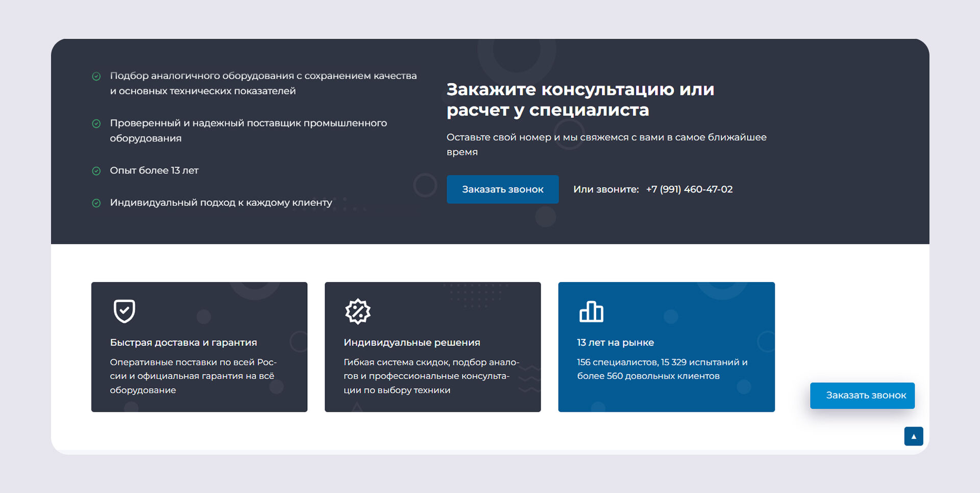Click the check icon beside "Индивидуальный подход"
This screenshot has width=980, height=493.
(x=96, y=203)
